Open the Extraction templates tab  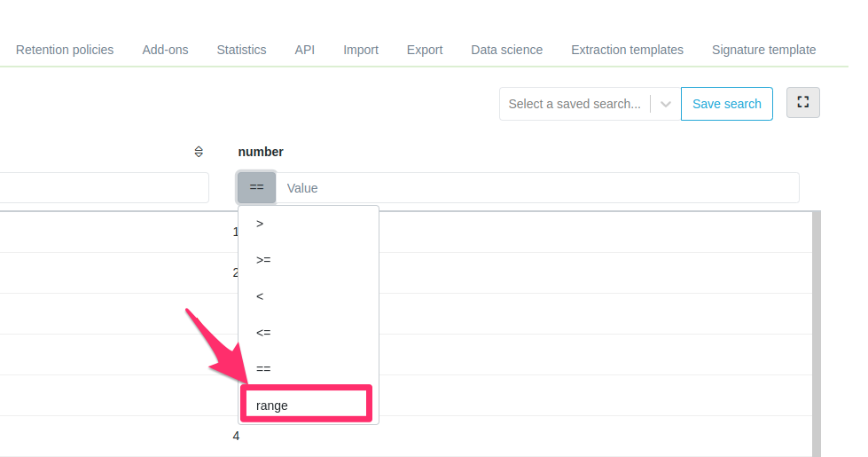pos(627,50)
